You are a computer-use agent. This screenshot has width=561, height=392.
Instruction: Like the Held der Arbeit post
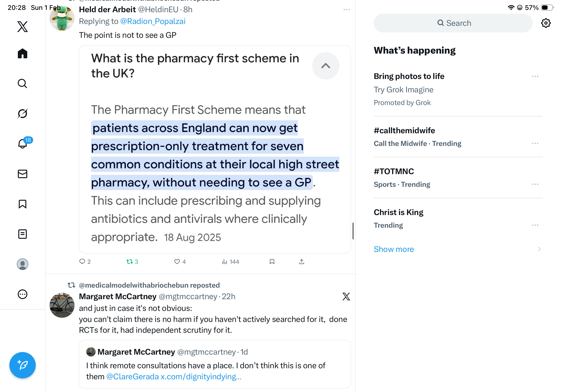point(177,262)
